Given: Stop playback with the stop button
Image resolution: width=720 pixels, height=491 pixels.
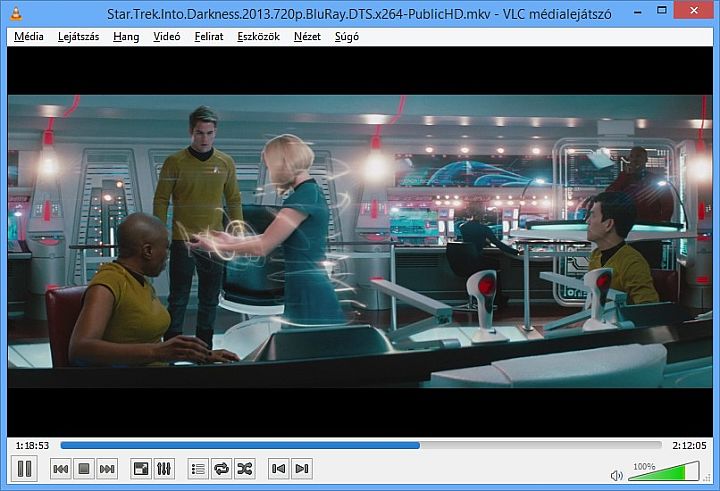Looking at the screenshot, I should coord(84,468).
